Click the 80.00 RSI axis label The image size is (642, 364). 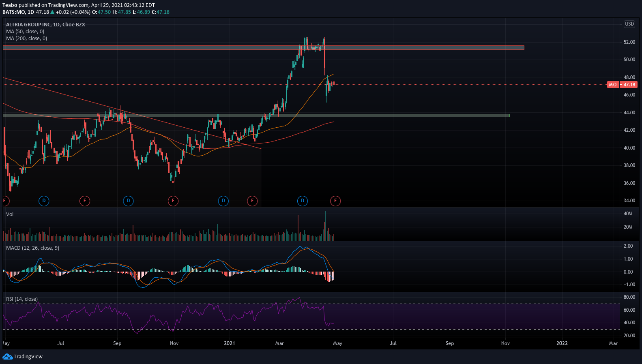pos(629,297)
